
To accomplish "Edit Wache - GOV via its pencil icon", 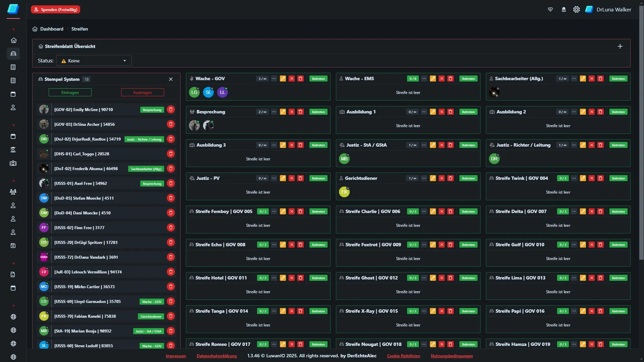I will tap(283, 79).
